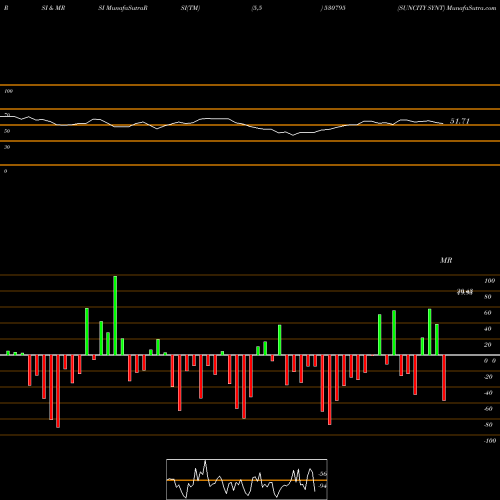Click the SI & MR header text

coord(53,8)
